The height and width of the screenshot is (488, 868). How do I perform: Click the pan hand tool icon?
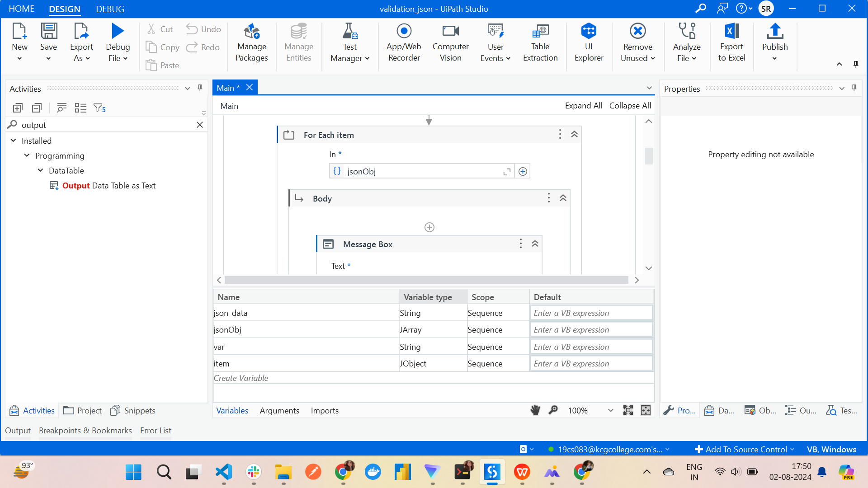(535, 410)
